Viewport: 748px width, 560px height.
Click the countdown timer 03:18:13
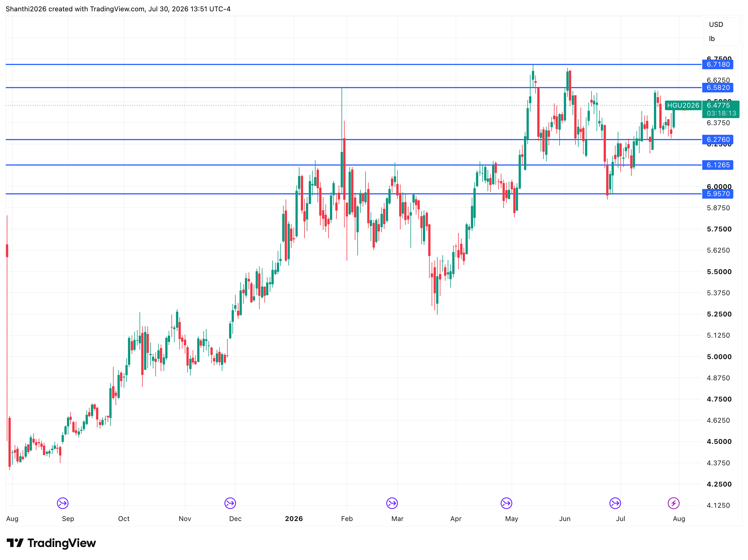click(721, 113)
